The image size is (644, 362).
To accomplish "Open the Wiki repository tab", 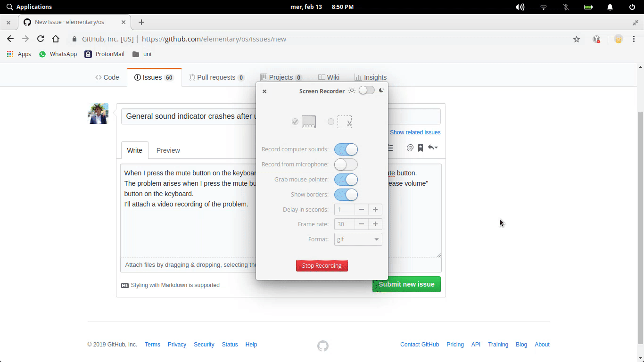I will 329,77.
